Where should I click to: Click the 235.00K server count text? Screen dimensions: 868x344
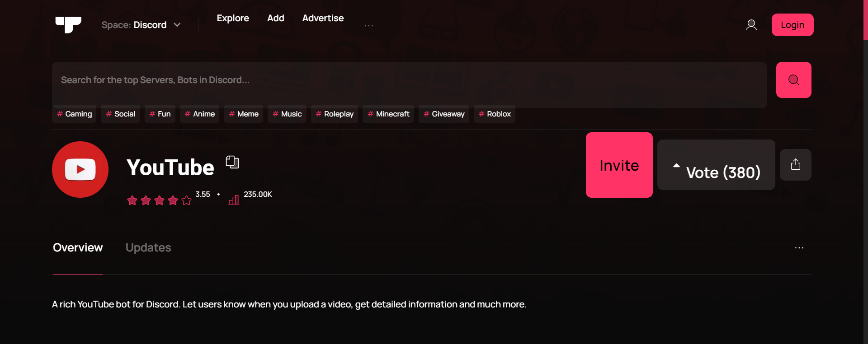click(x=258, y=194)
